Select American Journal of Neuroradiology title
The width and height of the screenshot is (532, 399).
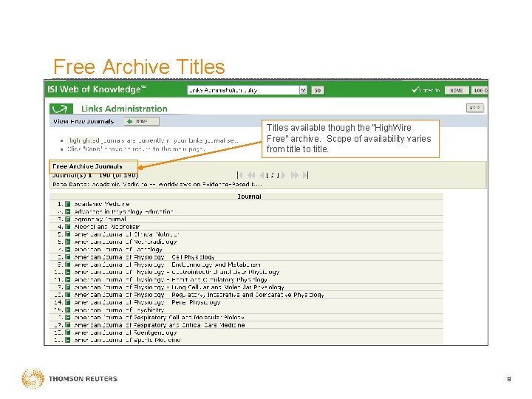pyautogui.click(x=126, y=242)
